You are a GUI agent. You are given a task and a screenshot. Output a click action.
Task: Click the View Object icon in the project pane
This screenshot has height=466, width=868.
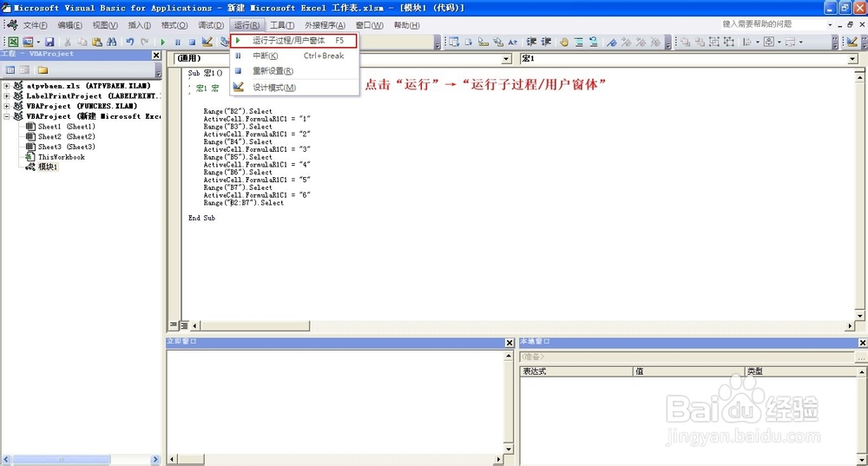(24, 69)
